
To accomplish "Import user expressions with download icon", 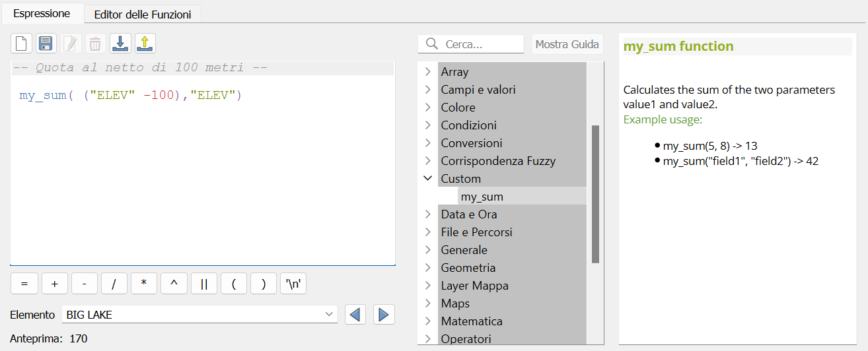I will tap(120, 44).
